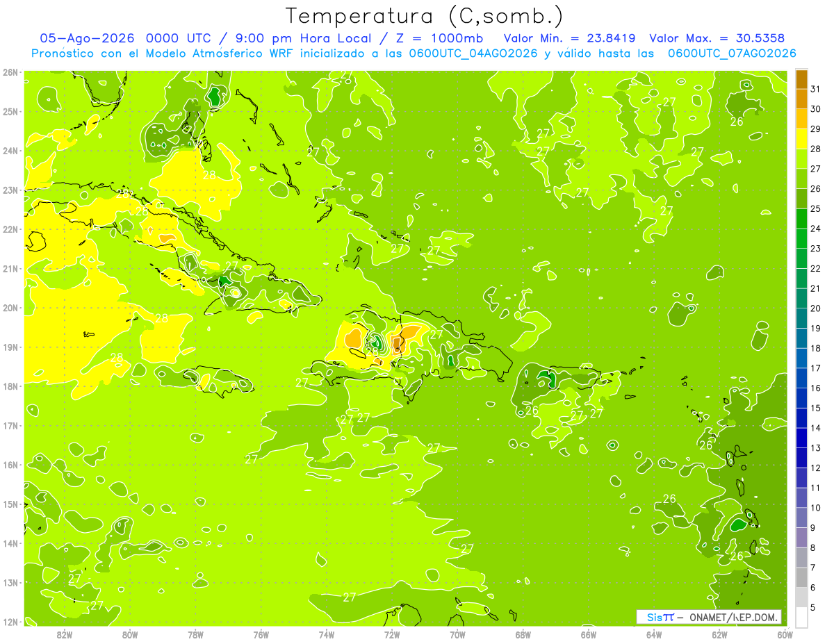
Task: Click the yellow-green 27–28 legend swatch
Action: click(x=801, y=158)
